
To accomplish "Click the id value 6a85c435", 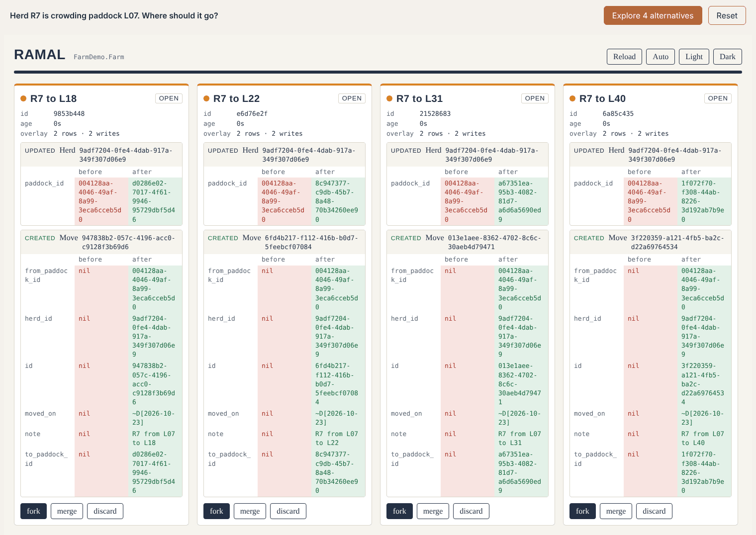I will click(x=618, y=114).
